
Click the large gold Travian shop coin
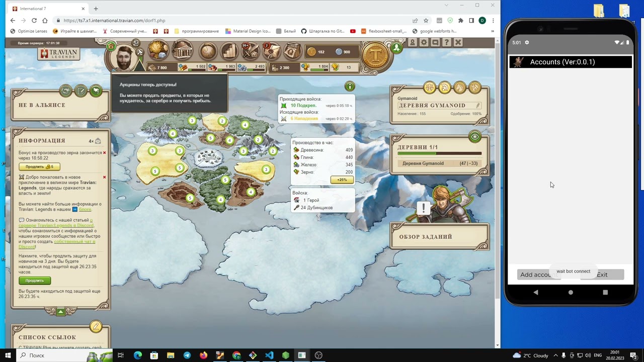(376, 55)
